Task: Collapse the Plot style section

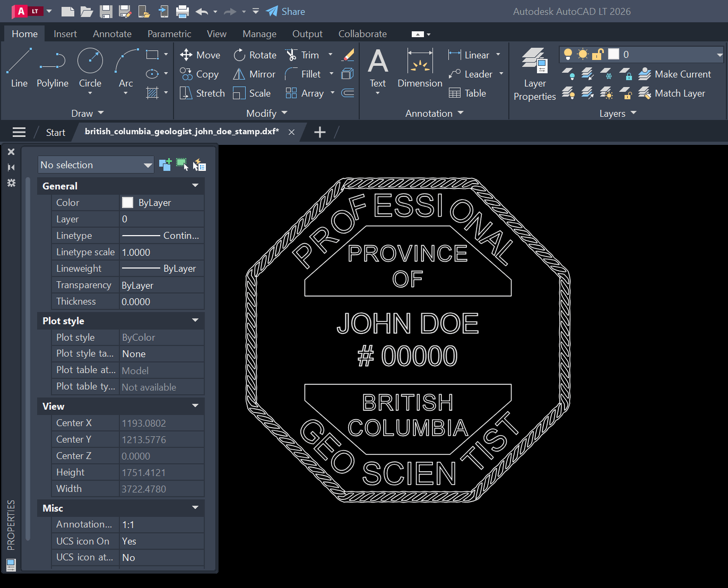Action: coord(195,321)
